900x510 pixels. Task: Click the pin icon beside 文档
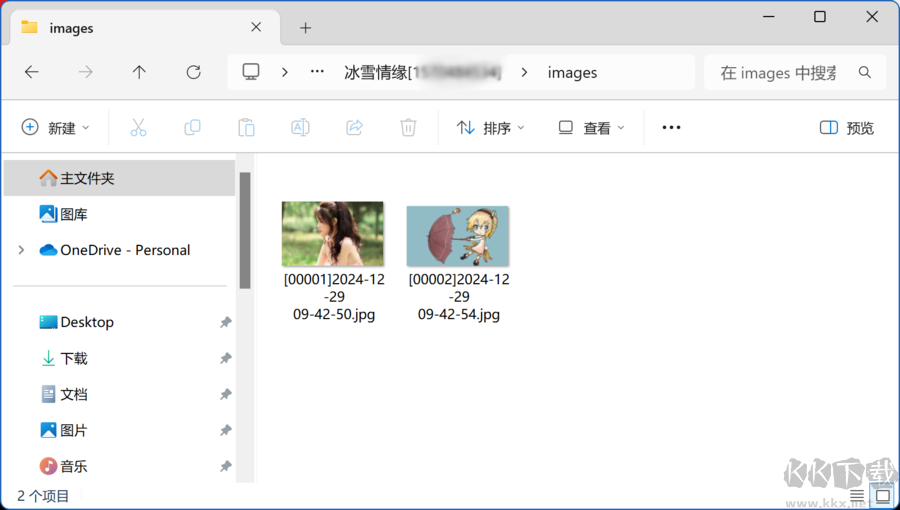(x=226, y=394)
